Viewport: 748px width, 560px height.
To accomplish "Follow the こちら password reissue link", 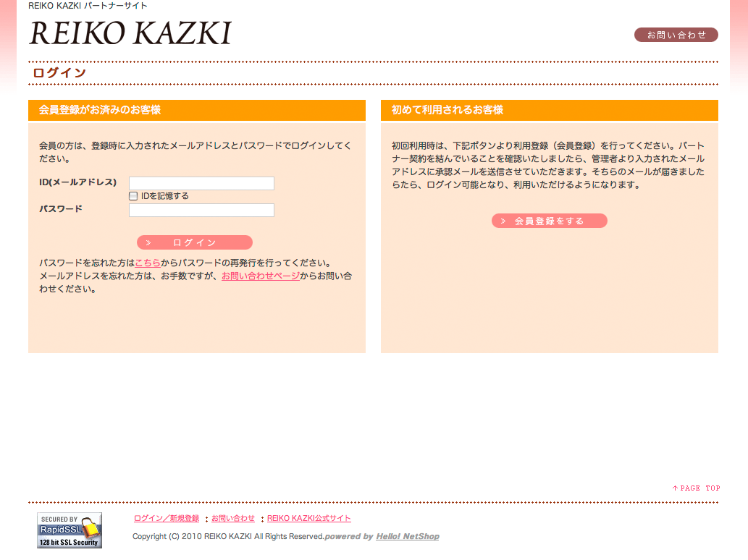I will click(148, 263).
